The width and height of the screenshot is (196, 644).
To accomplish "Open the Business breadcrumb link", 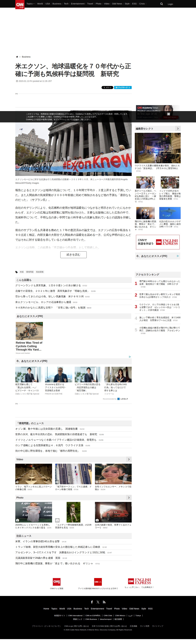I will [26, 57].
